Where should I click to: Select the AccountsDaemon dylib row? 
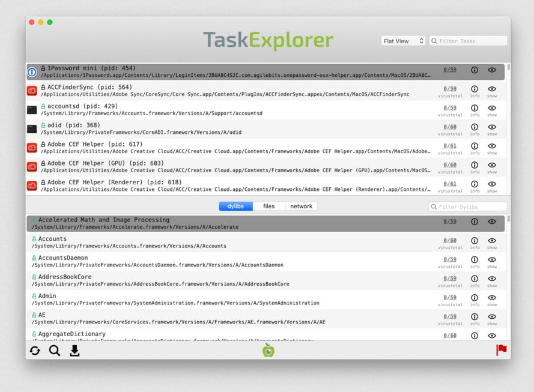click(265, 261)
